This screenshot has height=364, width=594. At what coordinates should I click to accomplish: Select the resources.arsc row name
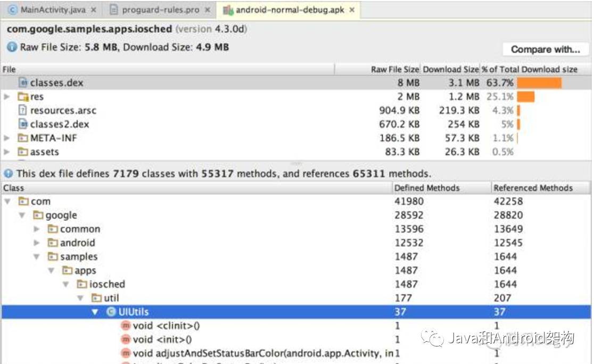click(63, 110)
